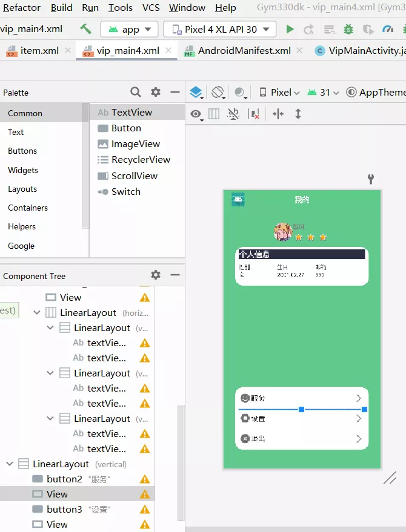Screen dimensions: 406x532
Task: Select the Buttons palette category
Action: (41, 151)
